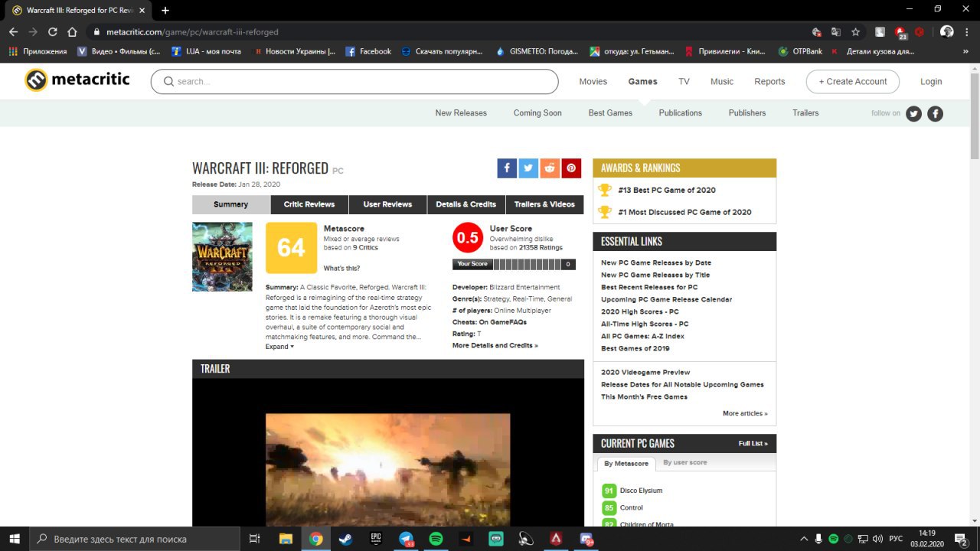Click the Warcraft III Reforged cover thumbnail

222,256
